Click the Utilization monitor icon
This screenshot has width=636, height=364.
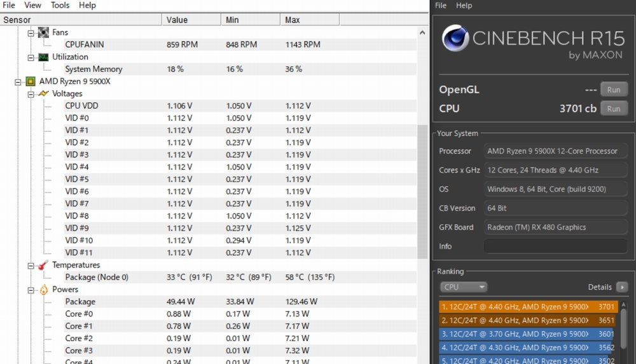pos(43,57)
